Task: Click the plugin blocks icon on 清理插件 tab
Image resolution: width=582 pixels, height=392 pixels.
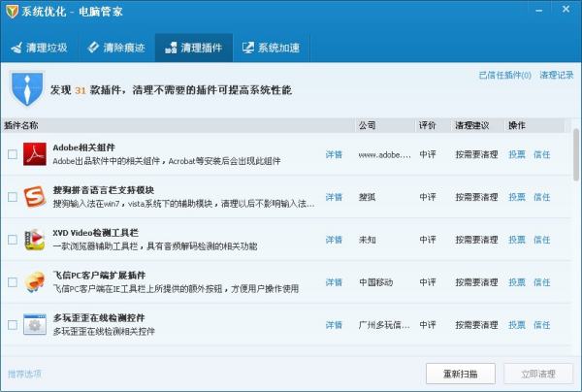Action: [x=171, y=48]
